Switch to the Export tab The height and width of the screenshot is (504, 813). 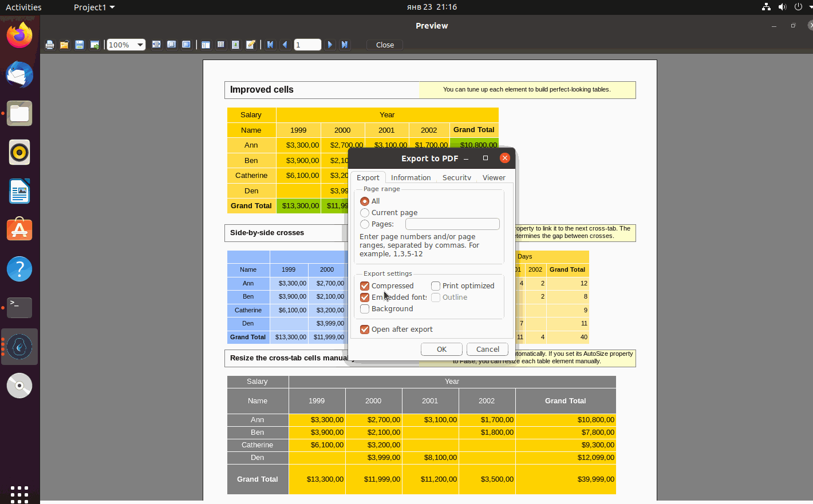368,177
